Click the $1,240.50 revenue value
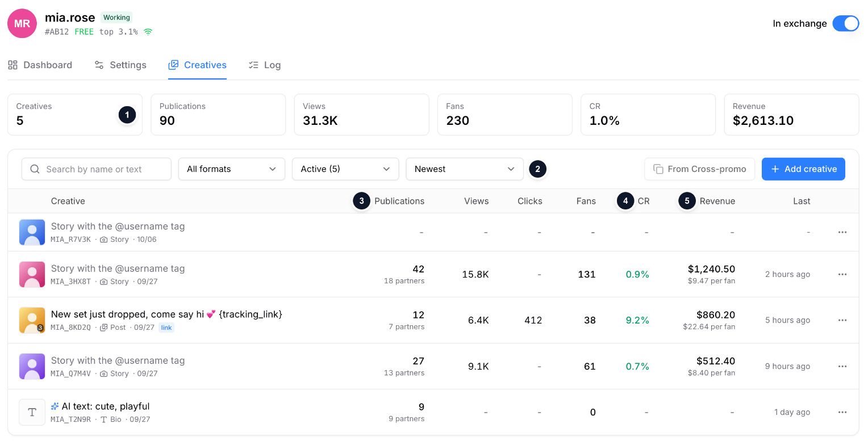 (711, 269)
